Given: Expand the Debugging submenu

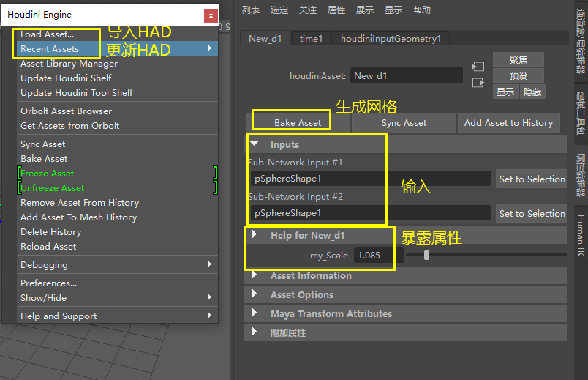Looking at the screenshot, I should point(117,265).
